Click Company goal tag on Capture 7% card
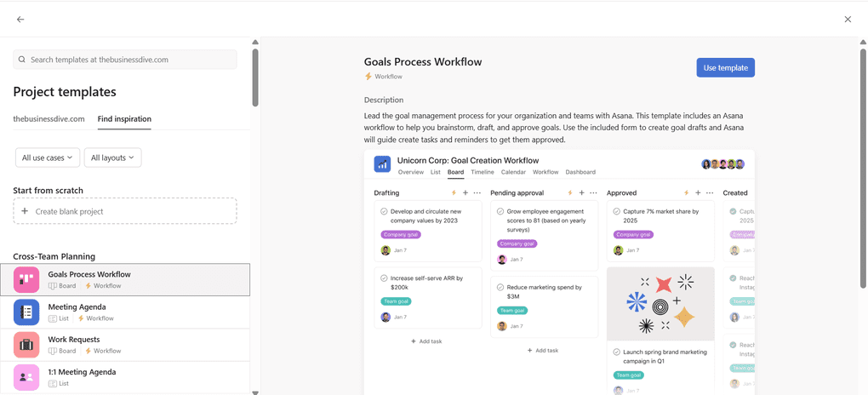This screenshot has width=868, height=395. tap(633, 235)
